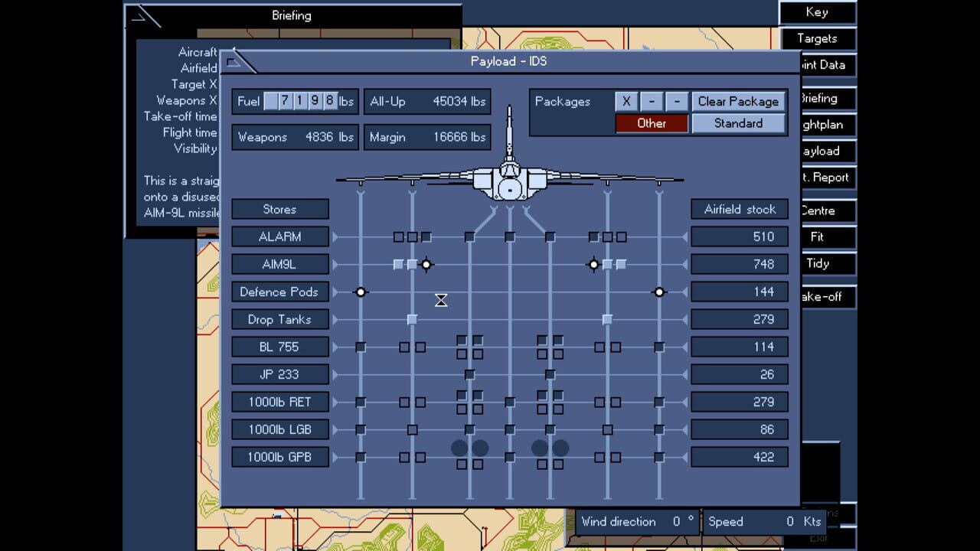This screenshot has width=980, height=551.
Task: Toggle the Other package category
Action: [651, 123]
